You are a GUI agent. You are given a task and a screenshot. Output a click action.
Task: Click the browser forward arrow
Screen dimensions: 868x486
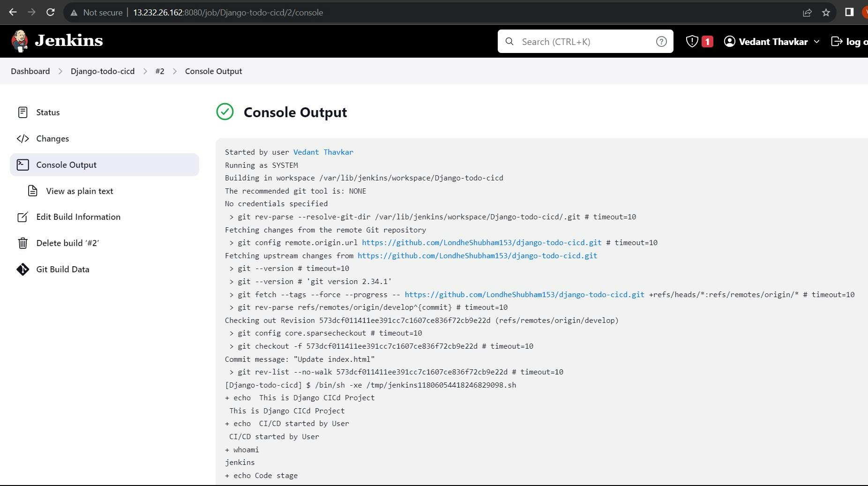[31, 13]
